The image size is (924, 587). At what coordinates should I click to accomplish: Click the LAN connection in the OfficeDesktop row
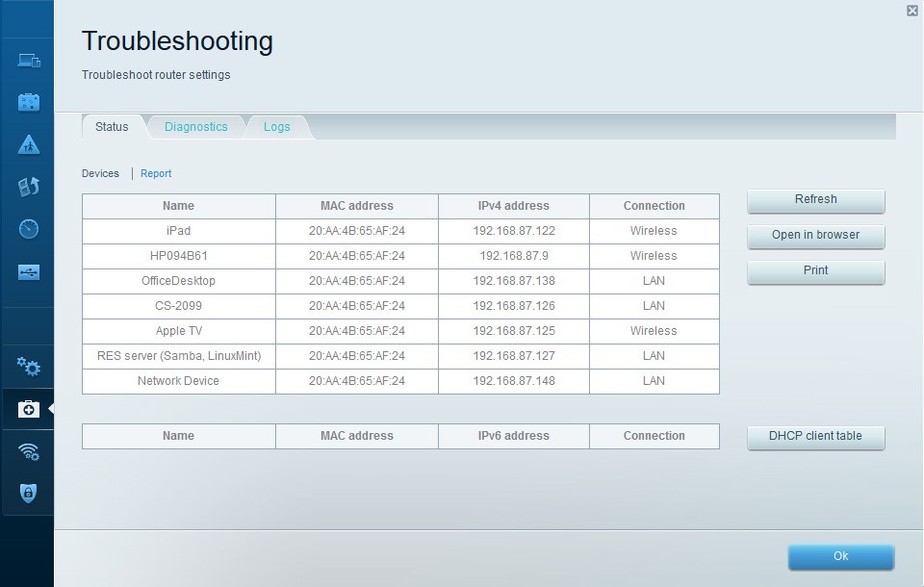(654, 281)
